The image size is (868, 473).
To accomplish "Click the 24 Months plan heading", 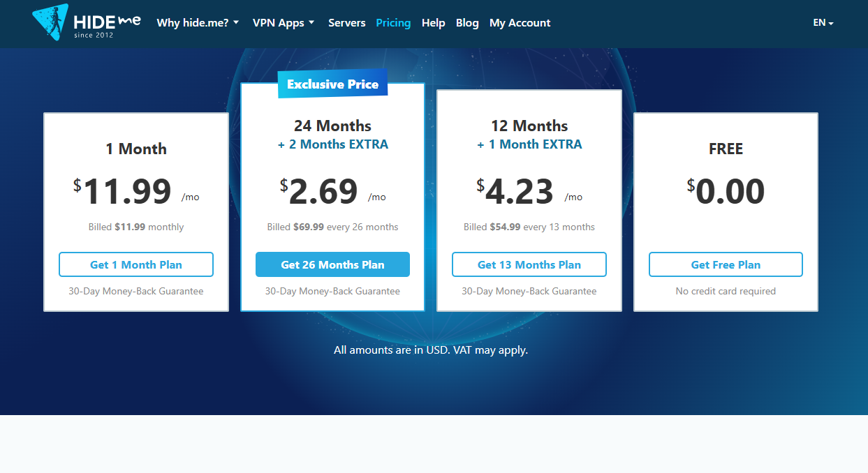I will [332, 126].
